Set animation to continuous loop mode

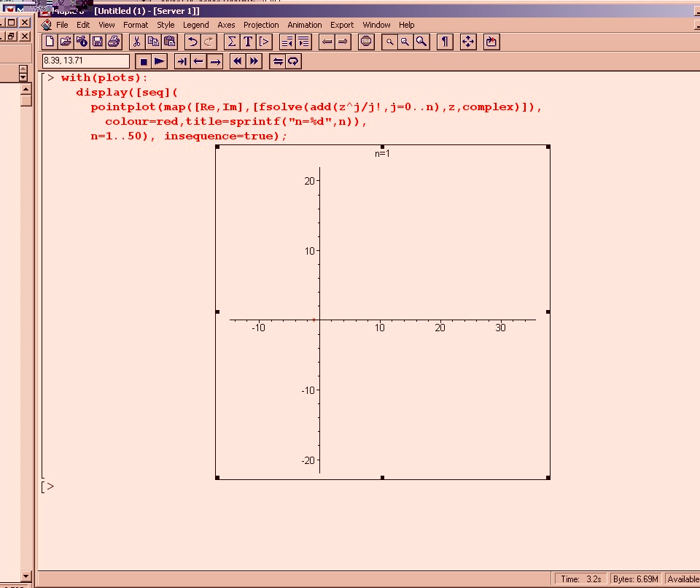(293, 61)
